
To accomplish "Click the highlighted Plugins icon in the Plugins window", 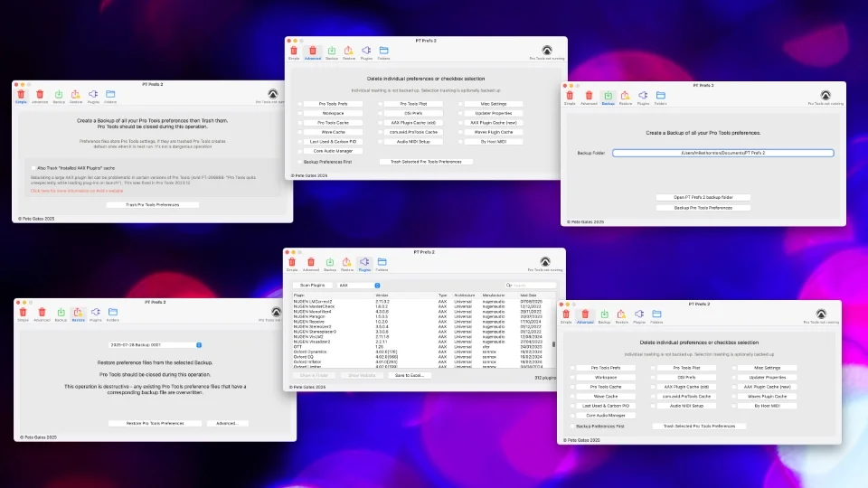I will pos(364,264).
